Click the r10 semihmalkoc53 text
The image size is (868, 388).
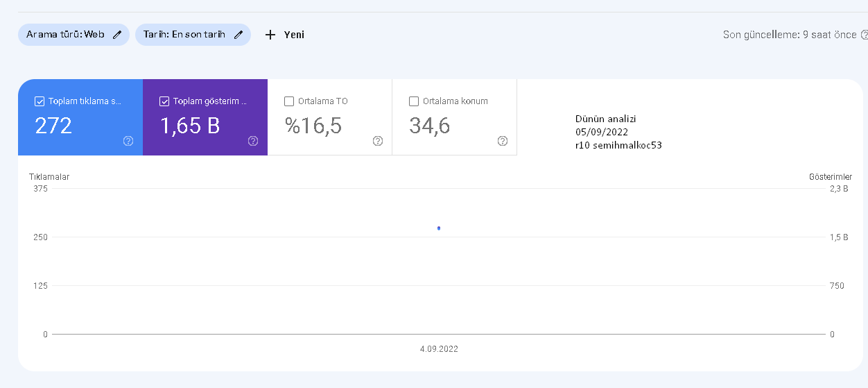pos(618,145)
